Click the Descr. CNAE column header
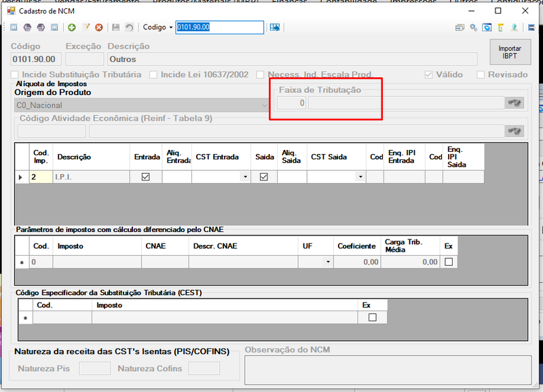The width and height of the screenshot is (543, 392). tap(243, 246)
